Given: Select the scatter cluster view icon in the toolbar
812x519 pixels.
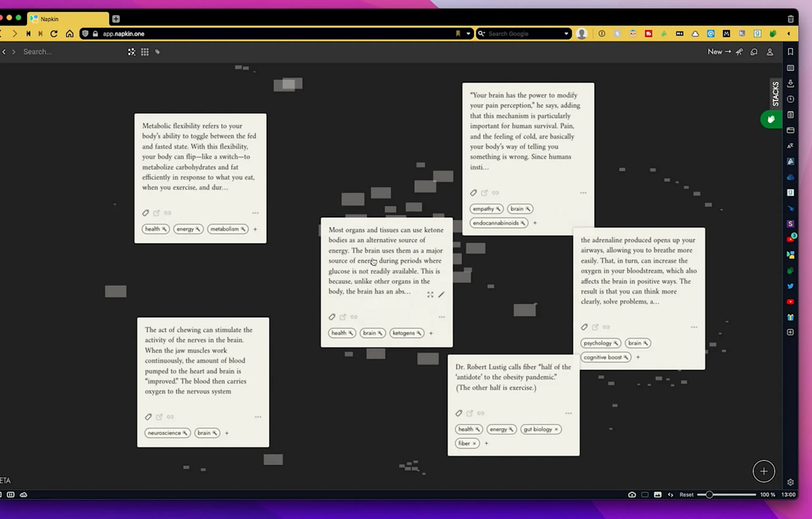Looking at the screenshot, I should (x=132, y=52).
